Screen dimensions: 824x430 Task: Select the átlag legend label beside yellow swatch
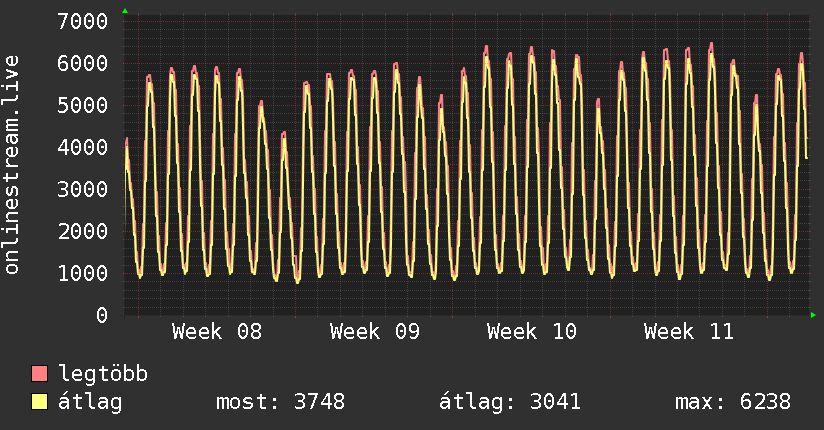[x=91, y=403]
